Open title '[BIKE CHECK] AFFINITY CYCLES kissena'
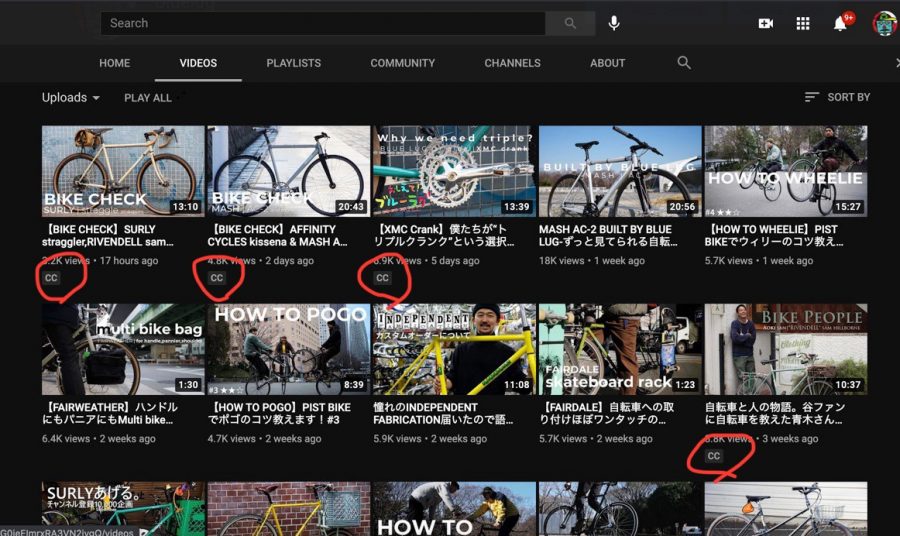The image size is (900, 536). [x=277, y=235]
